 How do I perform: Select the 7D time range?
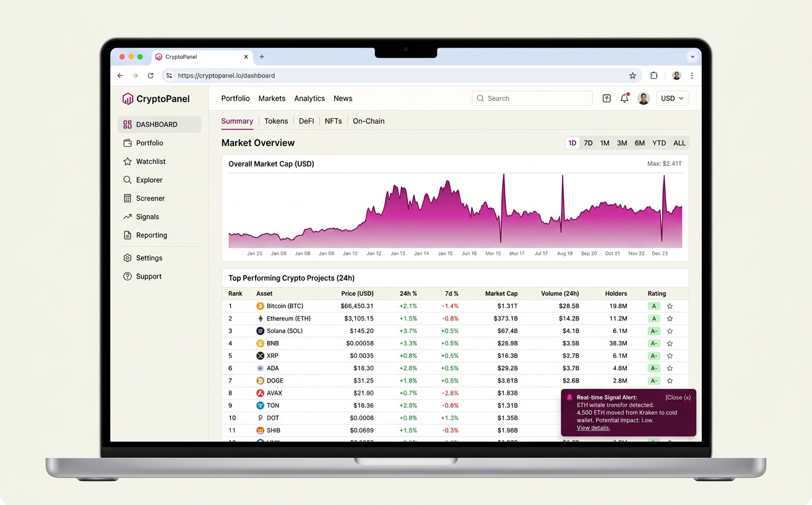point(588,143)
